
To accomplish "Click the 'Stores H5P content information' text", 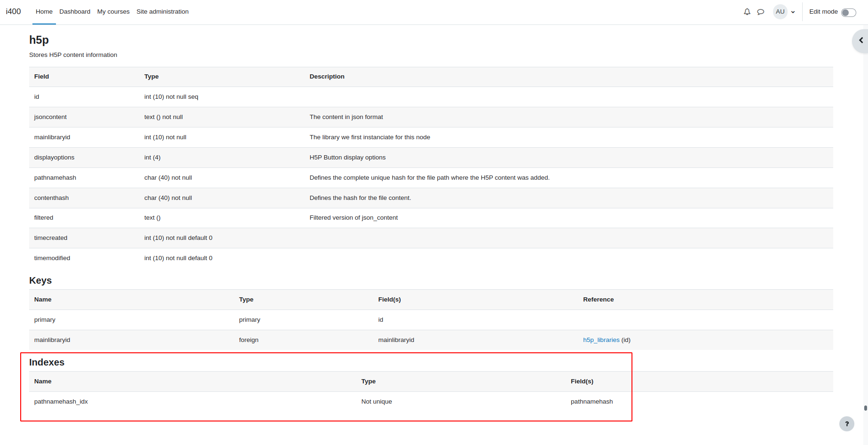I will (73, 55).
